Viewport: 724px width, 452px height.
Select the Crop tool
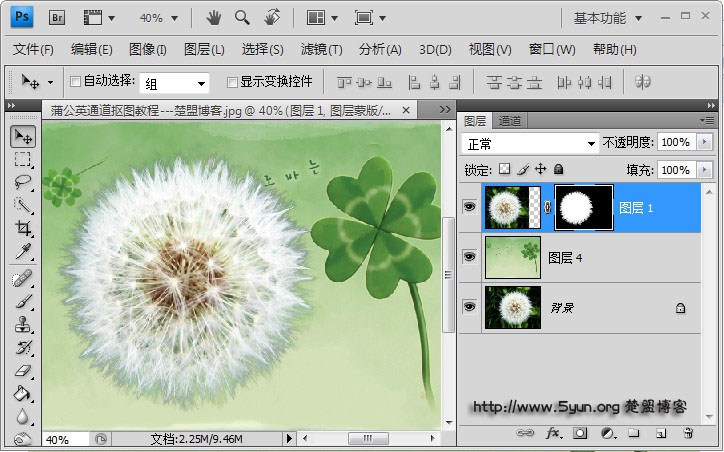23,228
